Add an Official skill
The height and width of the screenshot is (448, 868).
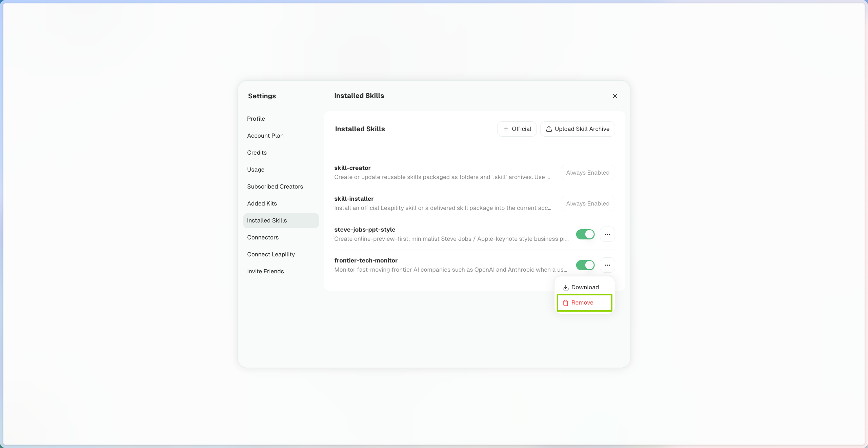pos(517,129)
